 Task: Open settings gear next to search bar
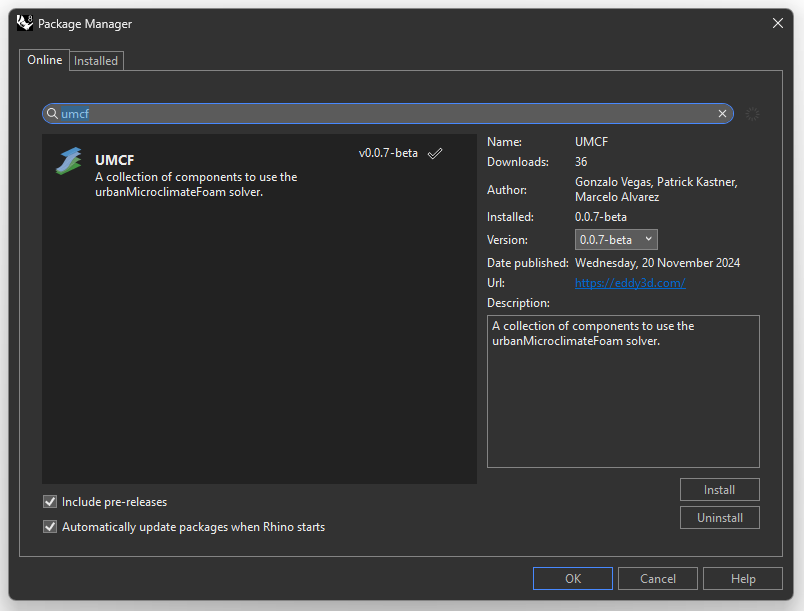[752, 114]
